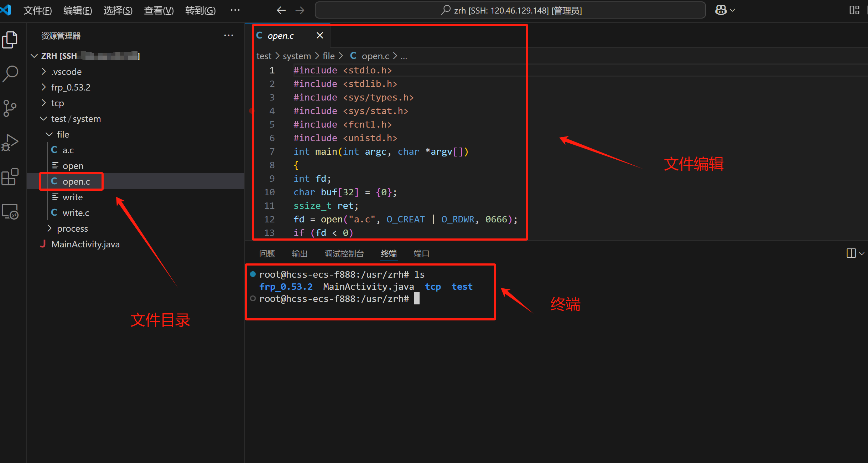Open the Explorer view in activity bar
The width and height of the screenshot is (868, 463).
point(10,40)
